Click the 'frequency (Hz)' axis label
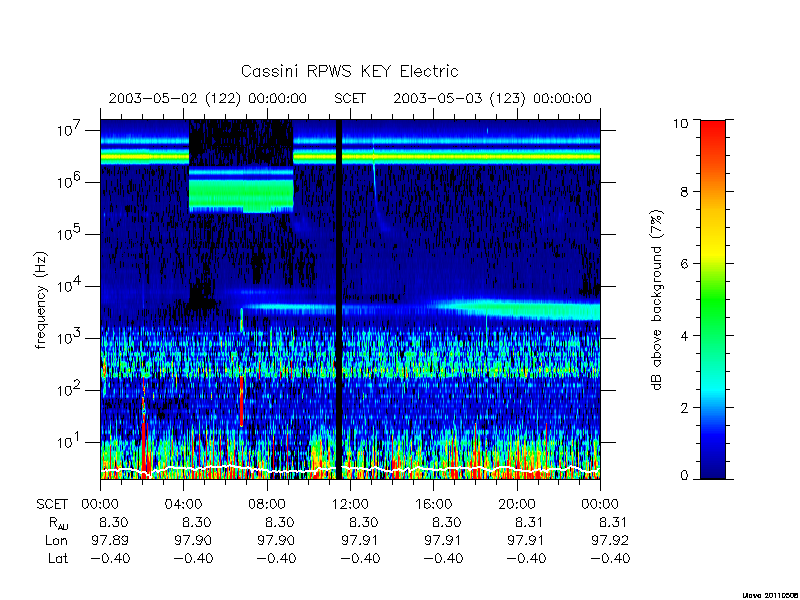The height and width of the screenshot is (600, 800). click(41, 300)
